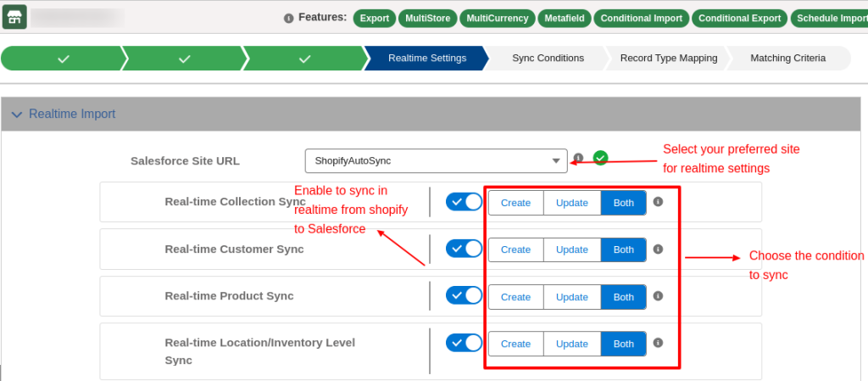868x381 pixels.
Task: Click info icon in Real-time Collection Sync row
Action: pos(658,202)
